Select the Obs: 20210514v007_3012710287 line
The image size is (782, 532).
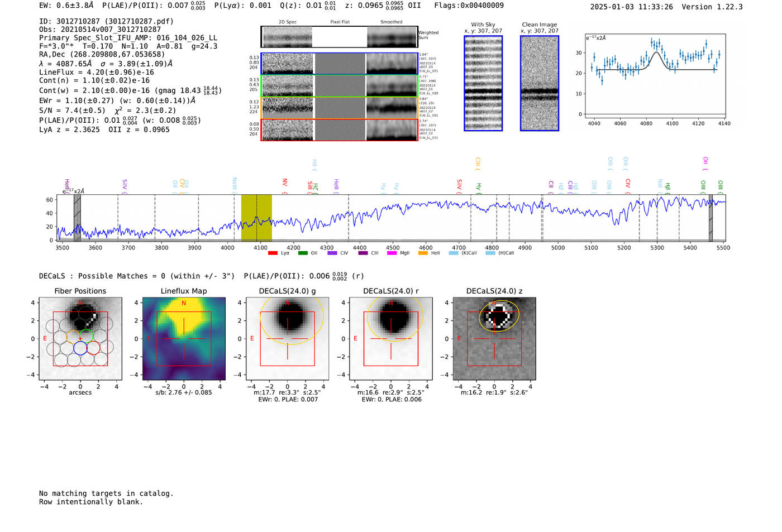[x=100, y=30]
